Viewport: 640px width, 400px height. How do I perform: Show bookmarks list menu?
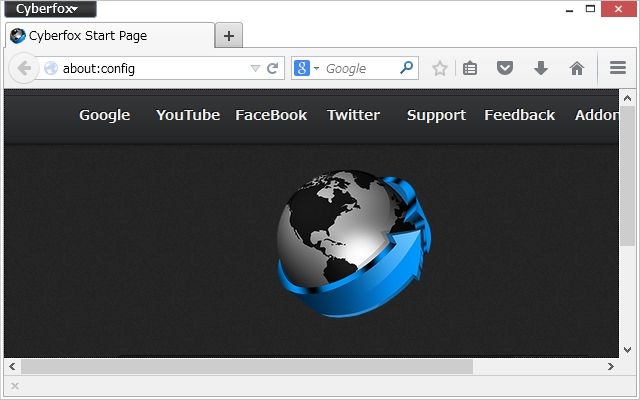pos(470,68)
